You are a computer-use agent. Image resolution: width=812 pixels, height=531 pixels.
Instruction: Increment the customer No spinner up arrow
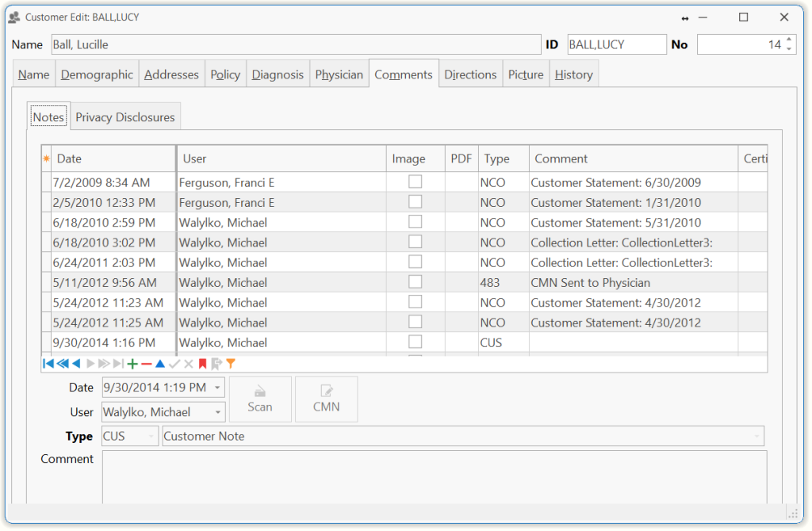[788, 40]
